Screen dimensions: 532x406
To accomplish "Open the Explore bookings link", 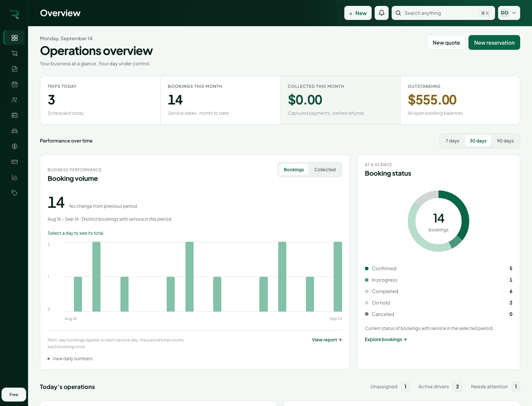I will pos(386,340).
